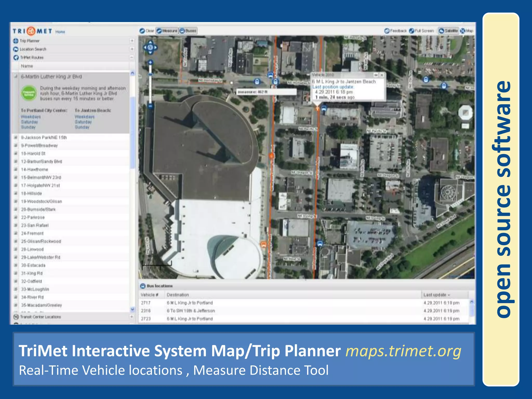Expand the 14-Hawthorne route row
The height and width of the screenshot is (399, 532).
tap(16, 169)
